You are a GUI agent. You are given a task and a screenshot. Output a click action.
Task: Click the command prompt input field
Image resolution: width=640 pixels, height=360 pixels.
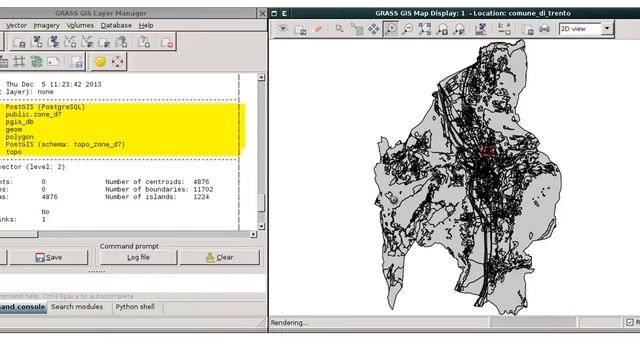[133, 284]
